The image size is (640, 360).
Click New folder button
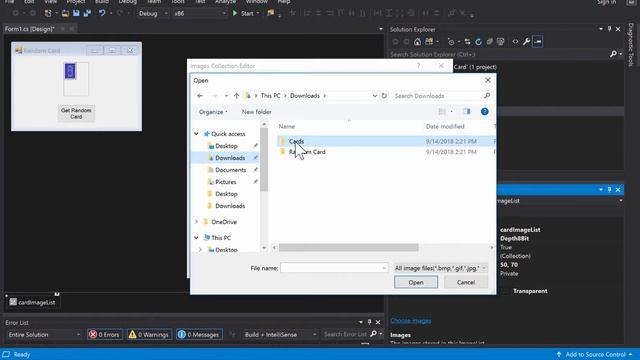(256, 112)
